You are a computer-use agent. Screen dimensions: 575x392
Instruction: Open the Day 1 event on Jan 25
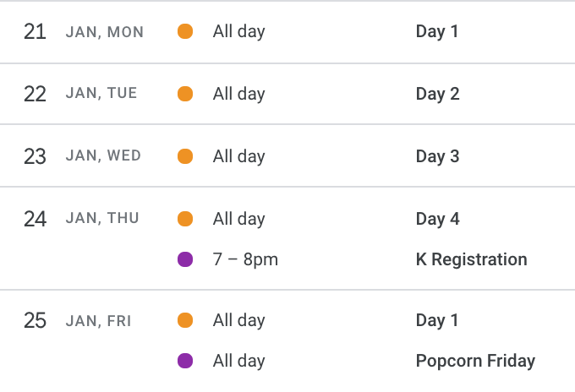click(x=437, y=320)
